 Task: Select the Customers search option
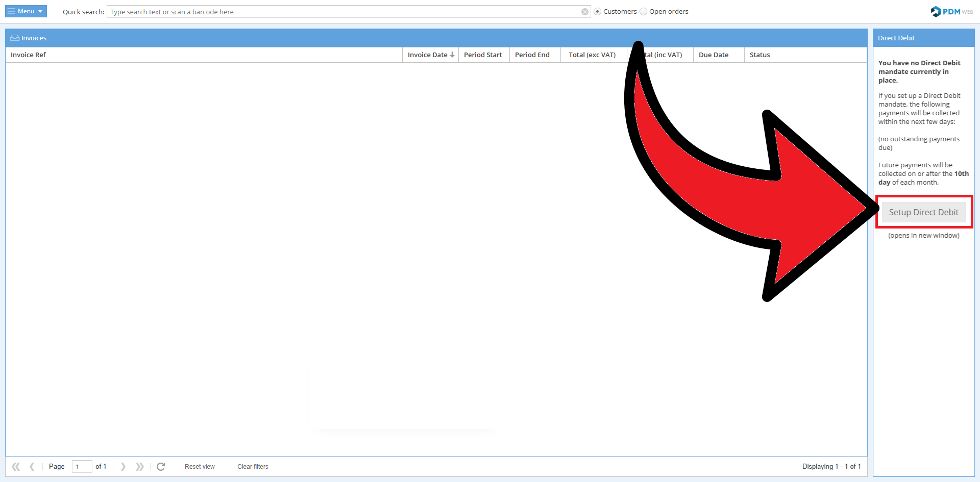598,12
